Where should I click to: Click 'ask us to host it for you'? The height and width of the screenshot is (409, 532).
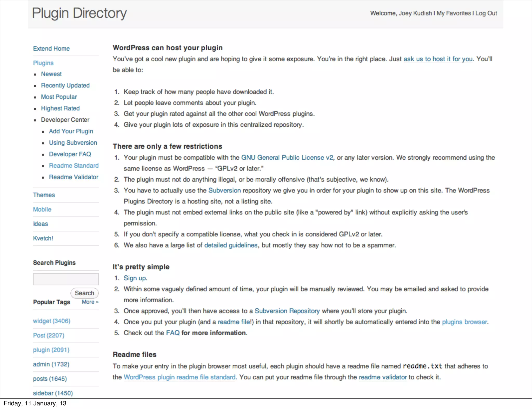click(438, 59)
